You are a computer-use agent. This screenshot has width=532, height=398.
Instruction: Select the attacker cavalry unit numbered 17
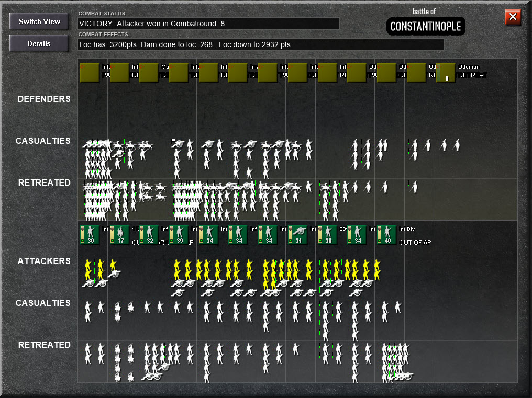(x=120, y=235)
